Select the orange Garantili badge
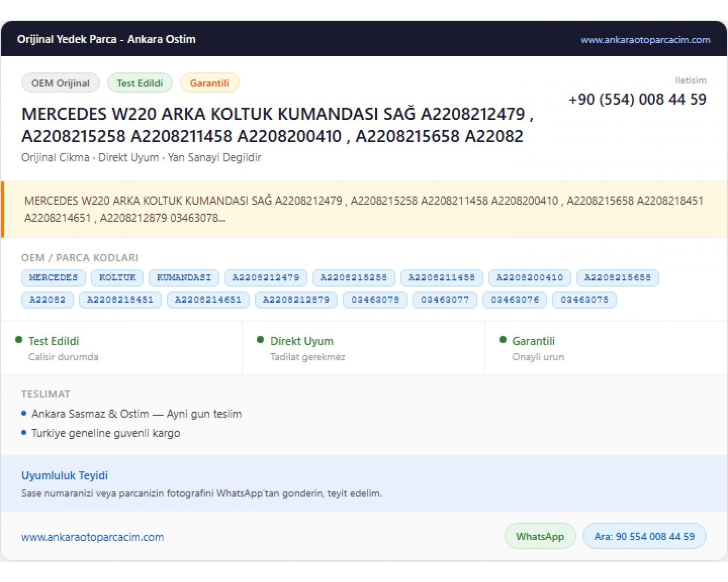Viewport: 728px width, 582px height. pyautogui.click(x=209, y=83)
